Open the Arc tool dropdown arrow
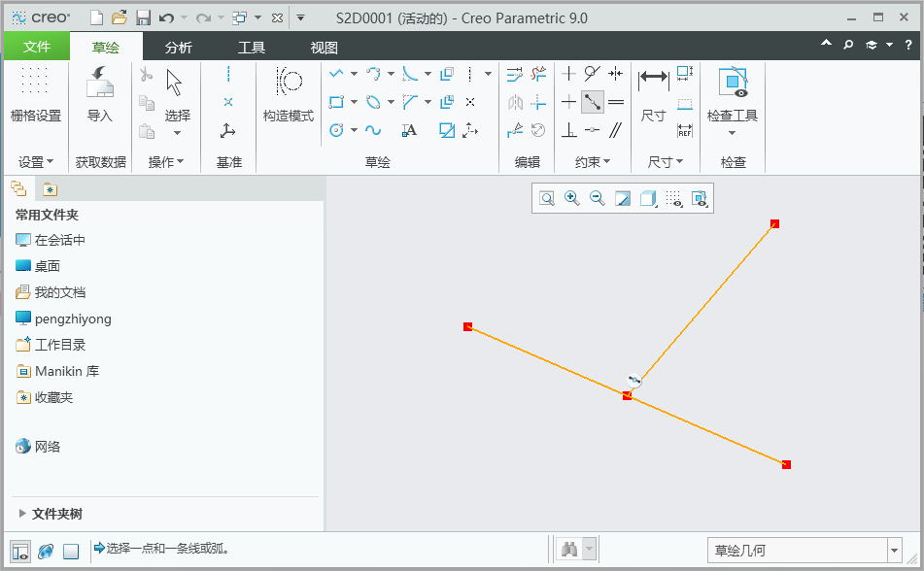The image size is (924, 571). [391, 74]
